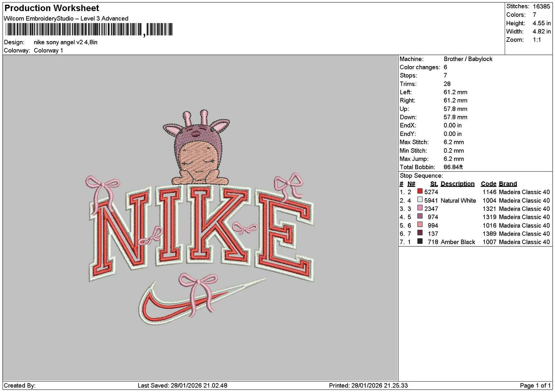Click the 'Brand' column header
This screenshot has height=392, width=555.
click(x=508, y=184)
